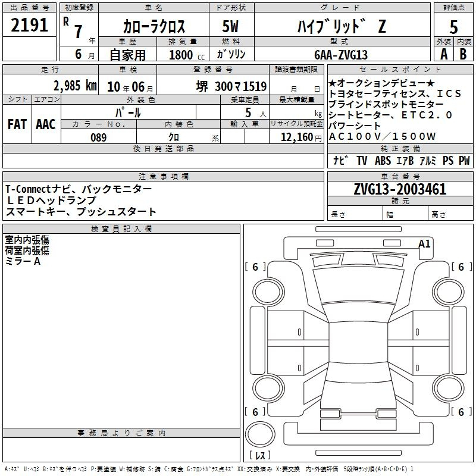The height and width of the screenshot is (476, 476).
Task: Click the front-left [6] tire marker
Action: coord(255,267)
